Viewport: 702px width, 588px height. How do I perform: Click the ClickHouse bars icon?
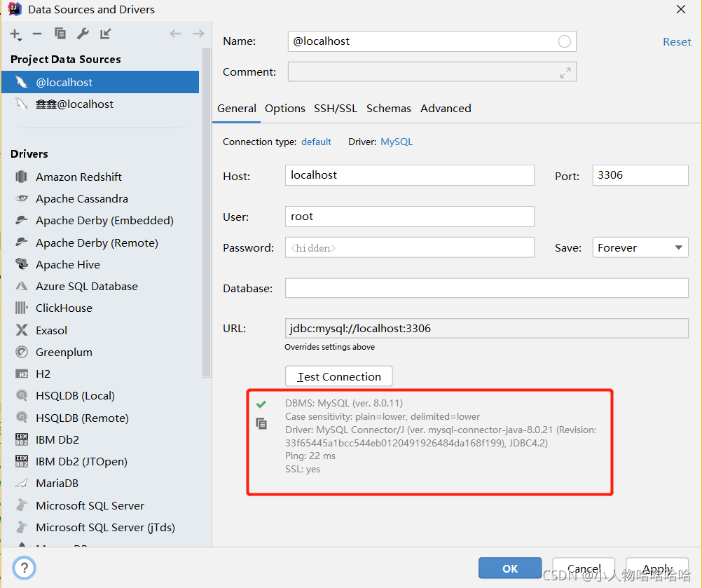[x=22, y=308]
